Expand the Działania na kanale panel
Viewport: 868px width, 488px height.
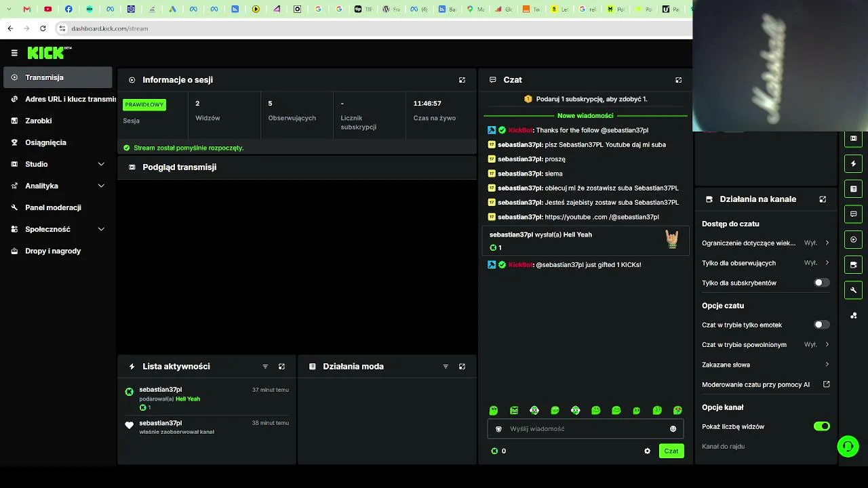pos(823,199)
